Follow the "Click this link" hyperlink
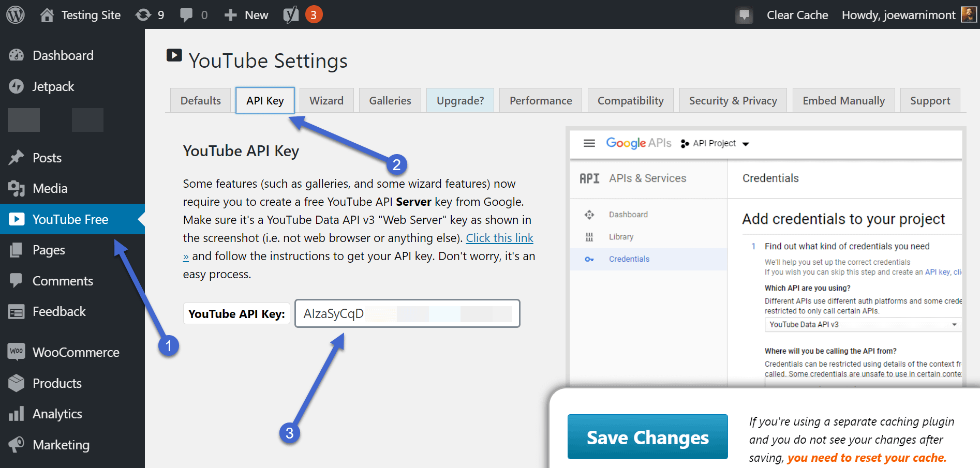This screenshot has height=468, width=980. coord(499,238)
